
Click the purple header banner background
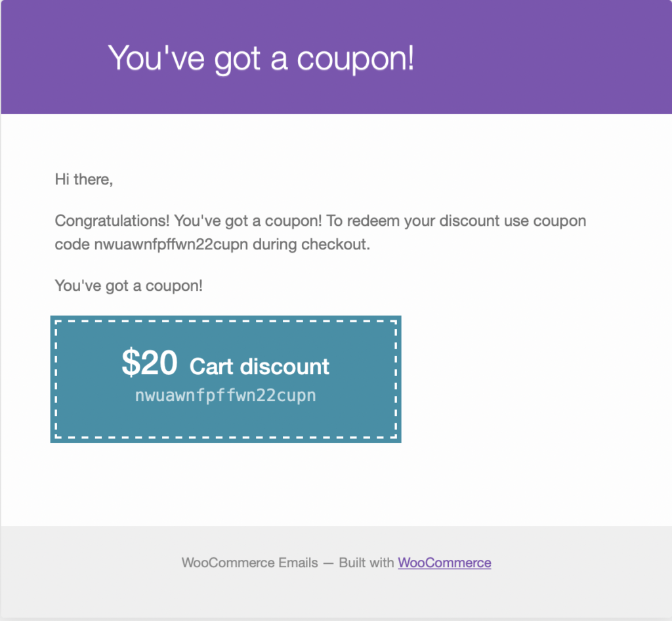coord(535,58)
